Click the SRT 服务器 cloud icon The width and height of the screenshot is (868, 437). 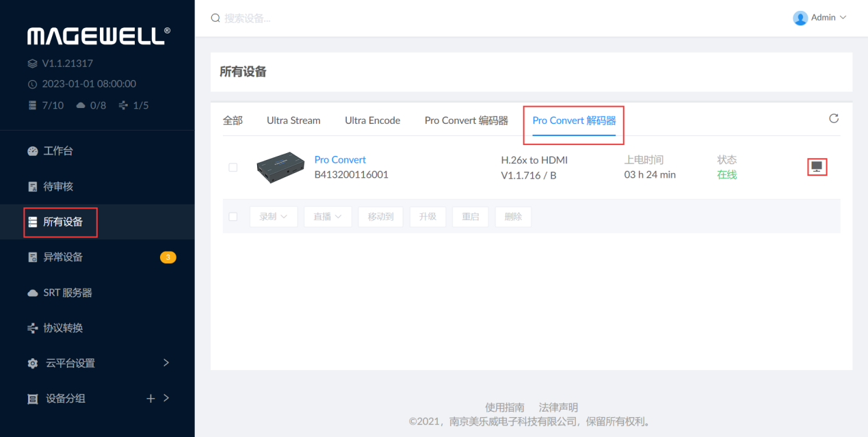tap(33, 293)
